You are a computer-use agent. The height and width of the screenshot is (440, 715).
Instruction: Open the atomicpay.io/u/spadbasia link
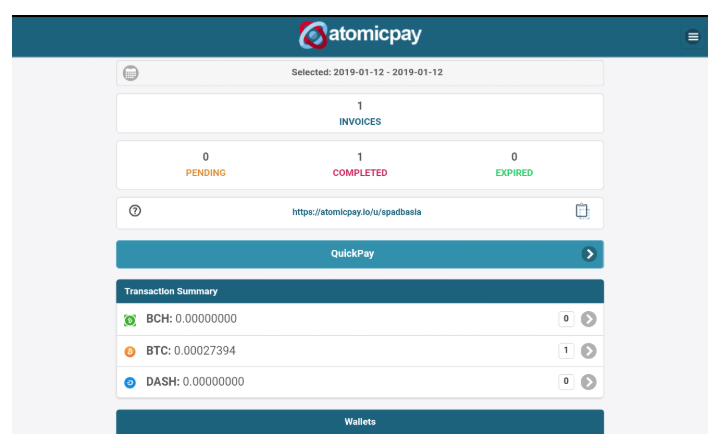[357, 212]
